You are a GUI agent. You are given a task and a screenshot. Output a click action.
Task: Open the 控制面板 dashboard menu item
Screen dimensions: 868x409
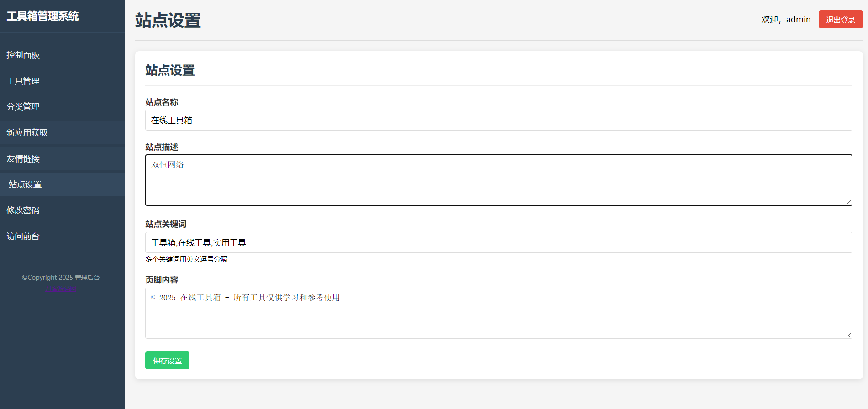pyautogui.click(x=23, y=55)
